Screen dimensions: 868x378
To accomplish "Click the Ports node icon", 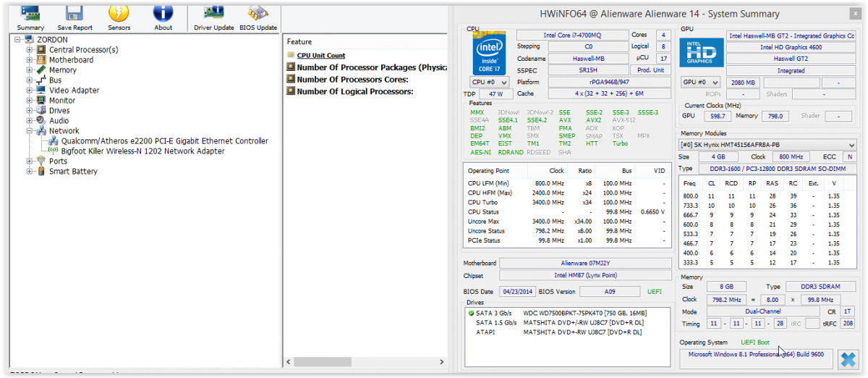I will [41, 161].
